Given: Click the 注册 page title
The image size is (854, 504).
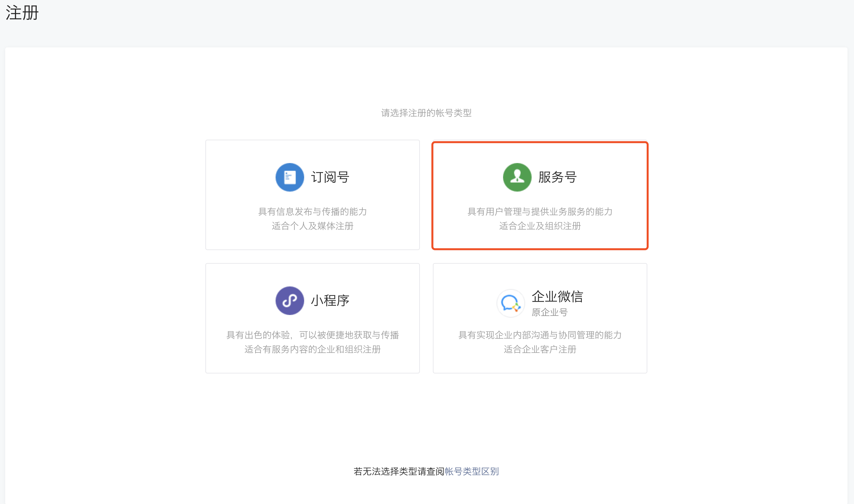Looking at the screenshot, I should (x=22, y=13).
